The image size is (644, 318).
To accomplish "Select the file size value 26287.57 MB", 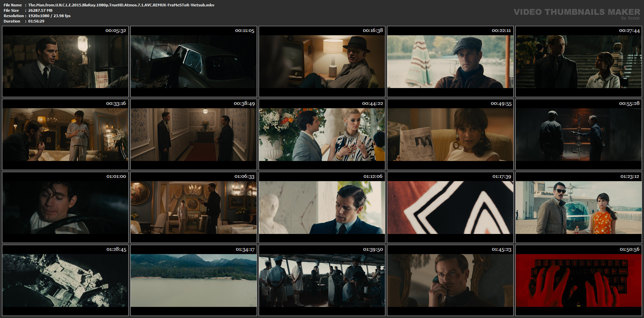I will 40,10.
